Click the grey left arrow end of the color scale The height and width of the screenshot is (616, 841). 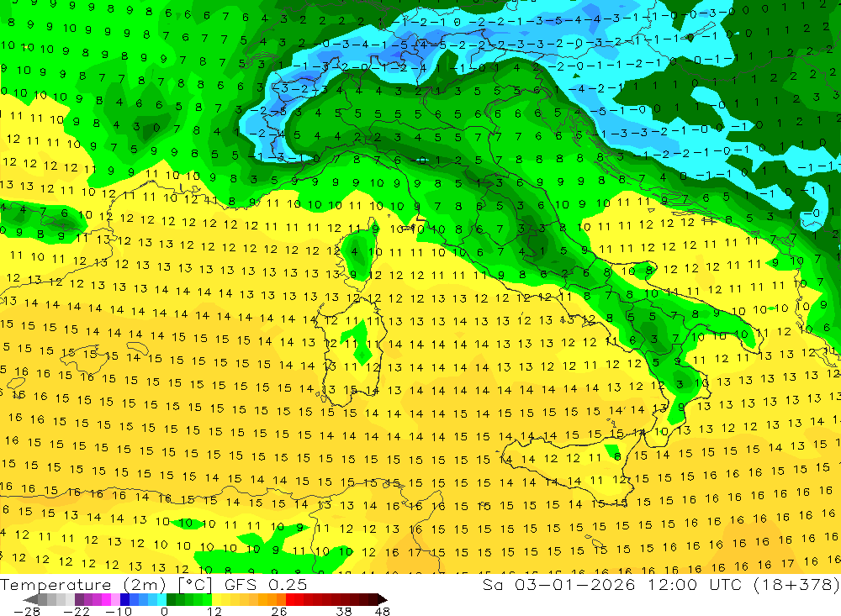pyautogui.click(x=30, y=599)
